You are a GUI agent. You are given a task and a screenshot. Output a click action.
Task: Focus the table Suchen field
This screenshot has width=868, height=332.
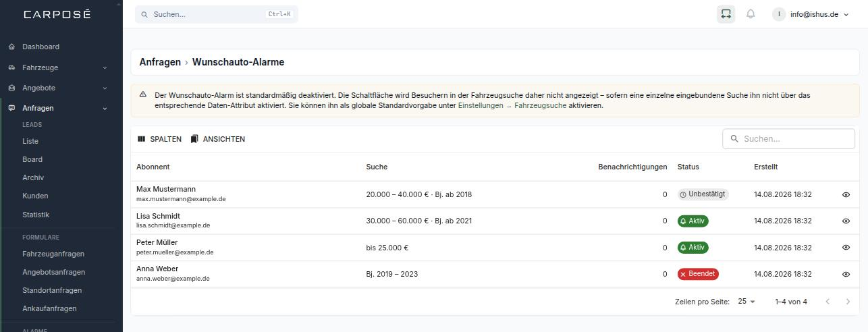click(789, 138)
